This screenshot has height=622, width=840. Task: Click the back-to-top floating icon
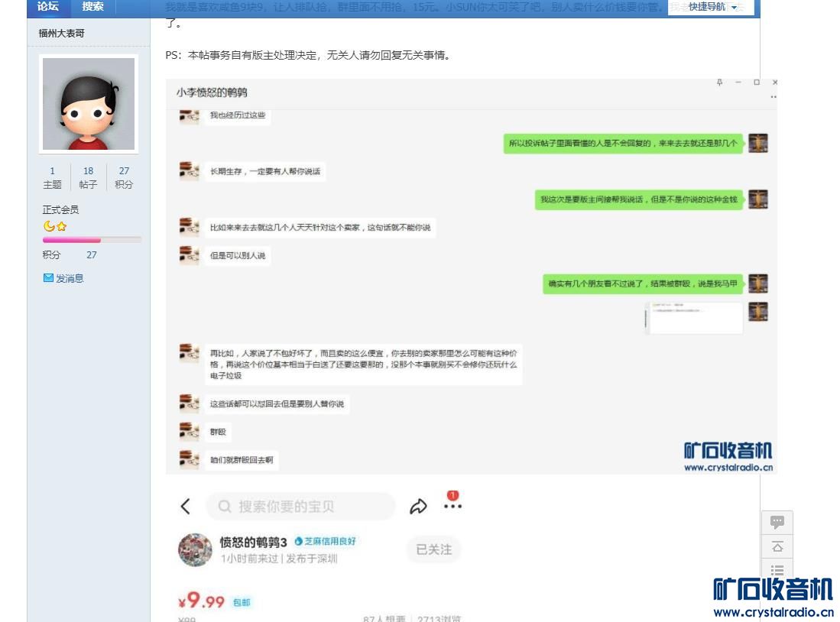click(777, 546)
